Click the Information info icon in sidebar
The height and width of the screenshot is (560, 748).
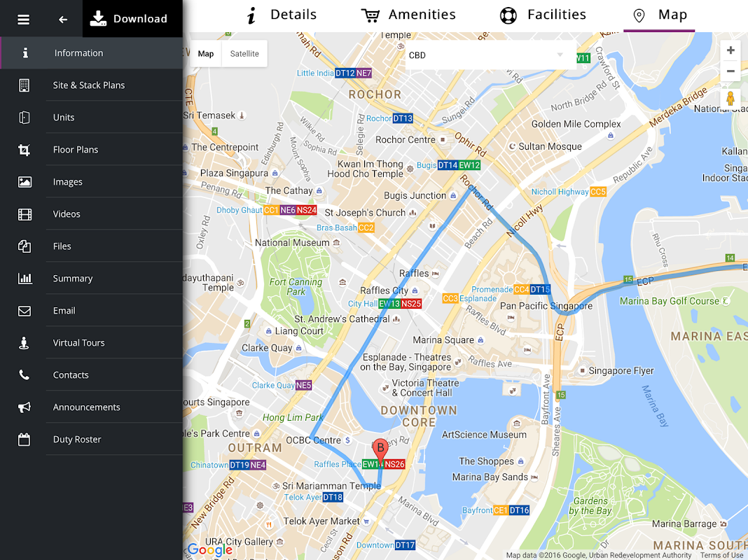[x=25, y=53]
